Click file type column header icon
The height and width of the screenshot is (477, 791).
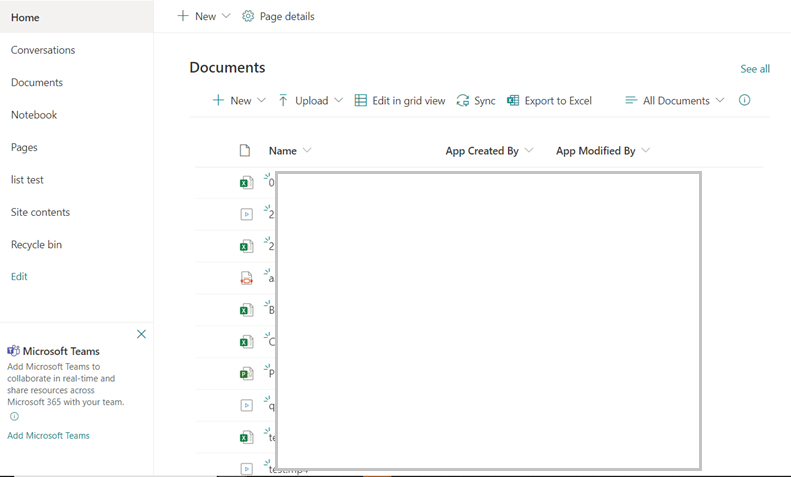245,150
